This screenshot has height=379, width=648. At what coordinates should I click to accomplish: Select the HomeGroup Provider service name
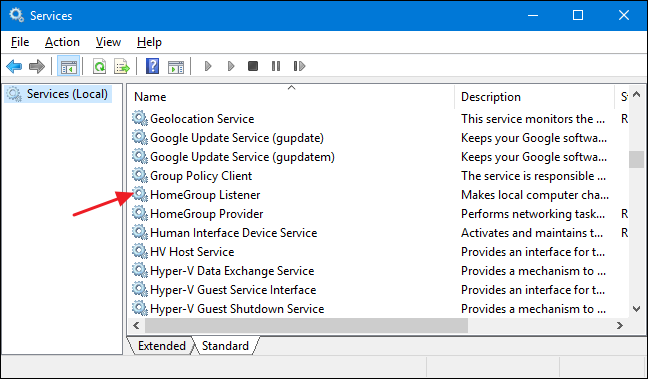click(x=207, y=214)
